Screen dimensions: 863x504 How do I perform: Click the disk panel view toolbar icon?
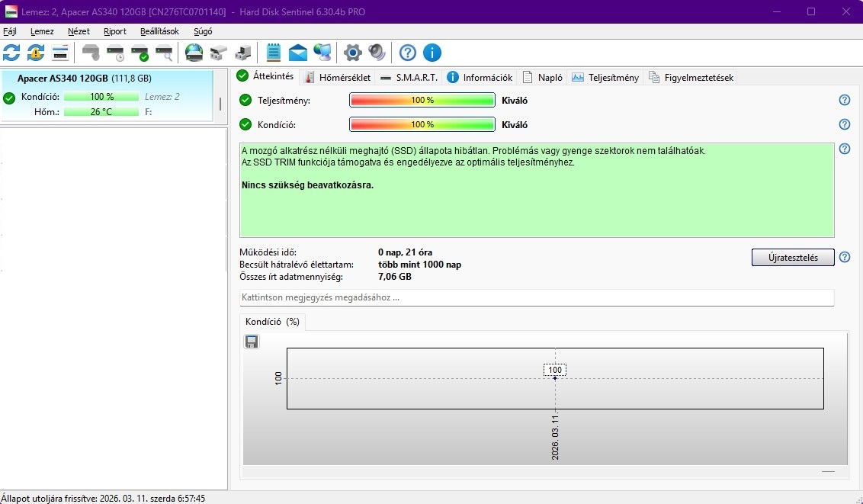[x=60, y=53]
